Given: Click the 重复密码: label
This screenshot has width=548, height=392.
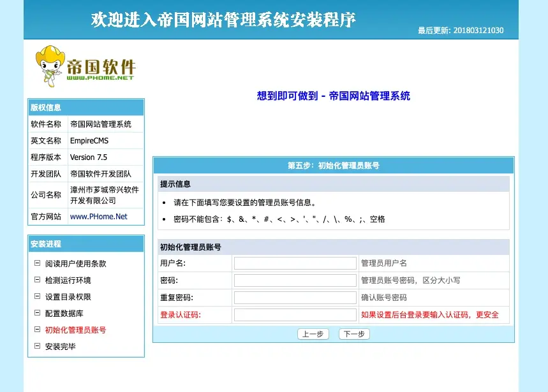Looking at the screenshot, I should click(x=177, y=298).
